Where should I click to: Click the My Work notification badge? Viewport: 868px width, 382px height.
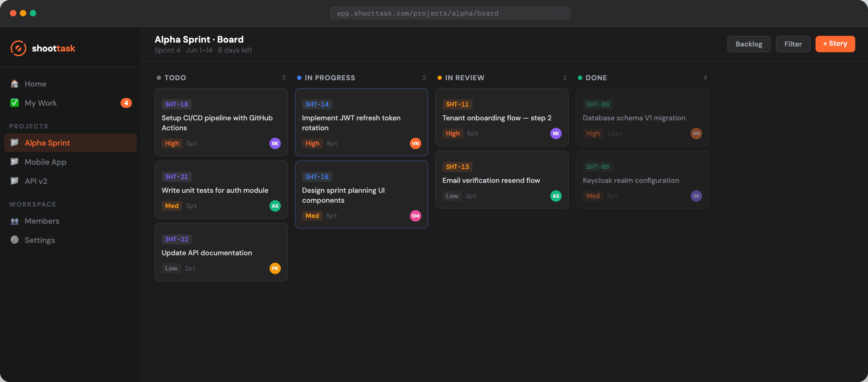126,103
